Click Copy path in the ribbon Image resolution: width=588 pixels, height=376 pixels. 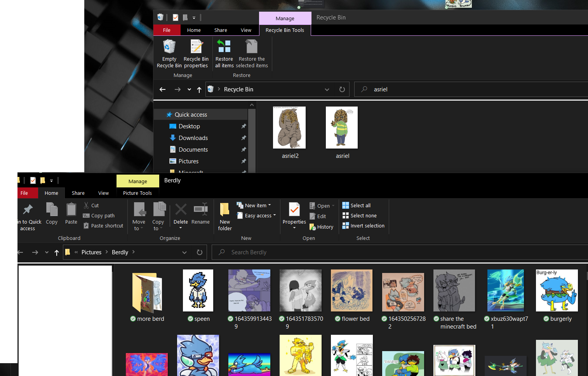[99, 215]
